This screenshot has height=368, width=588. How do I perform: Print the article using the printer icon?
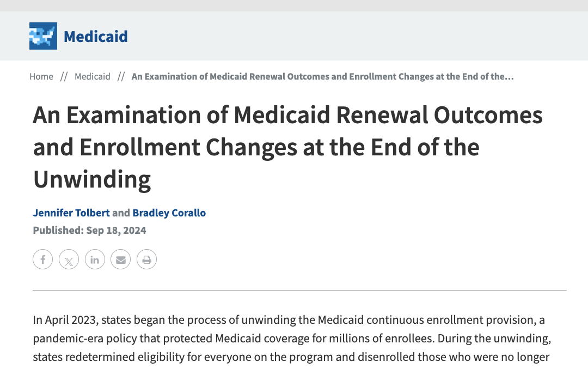146,259
